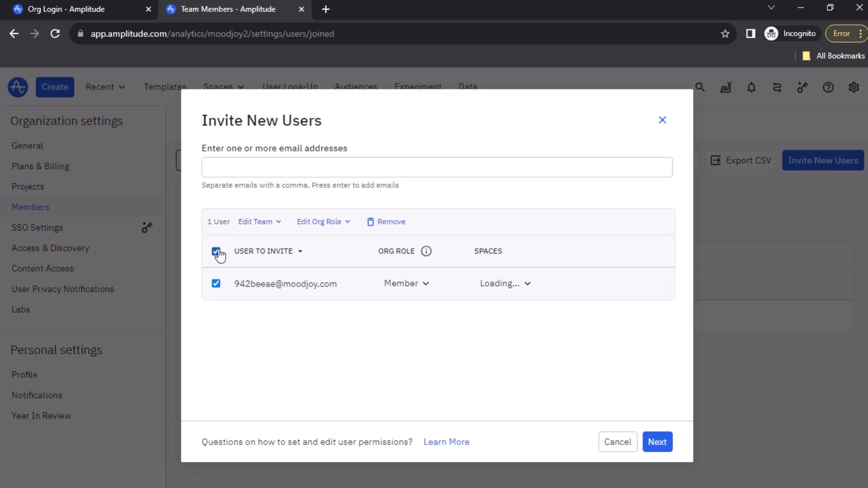Click the email addresses input field
Viewport: 868px width, 488px height.
pos(437,167)
